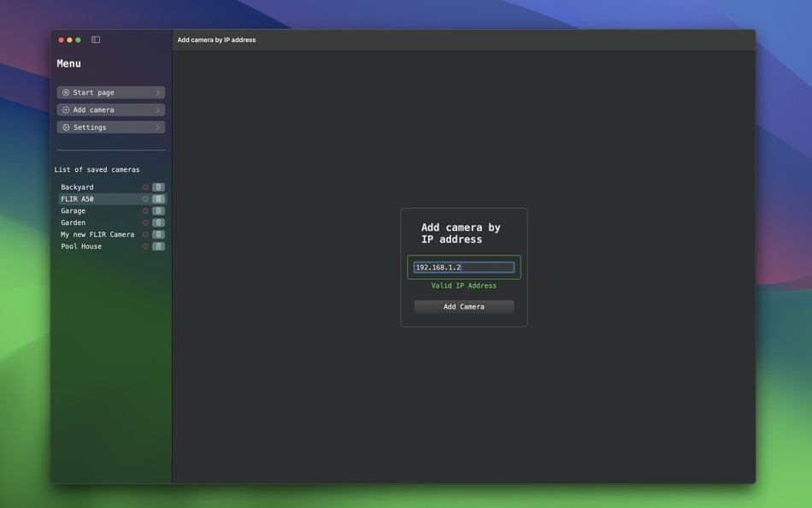Open the Start page menu item
The image size is (812, 508).
[x=111, y=92]
